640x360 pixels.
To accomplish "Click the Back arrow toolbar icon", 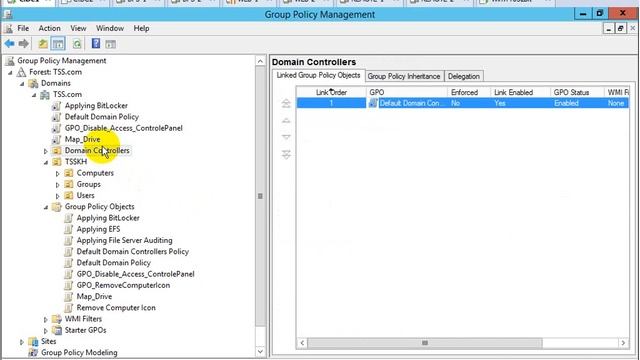I will coord(10,44).
